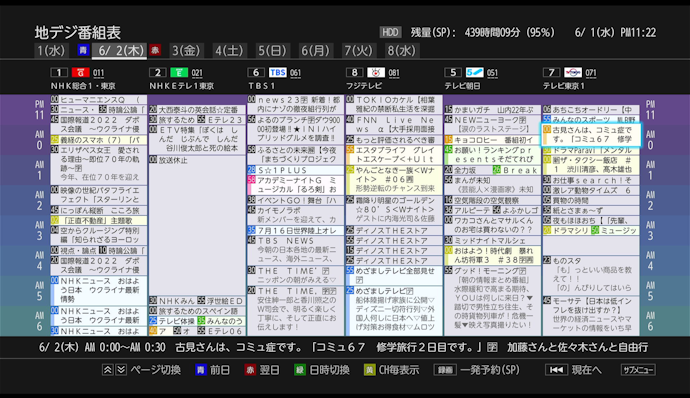
Task: Select TOKIOカケル program cell
Action: pyautogui.click(x=394, y=104)
